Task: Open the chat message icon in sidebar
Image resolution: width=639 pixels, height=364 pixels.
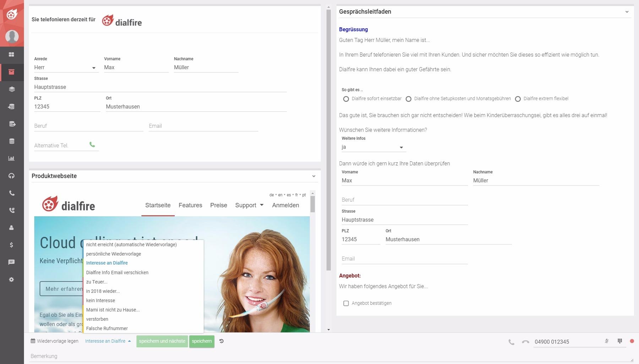Action: pos(11,262)
